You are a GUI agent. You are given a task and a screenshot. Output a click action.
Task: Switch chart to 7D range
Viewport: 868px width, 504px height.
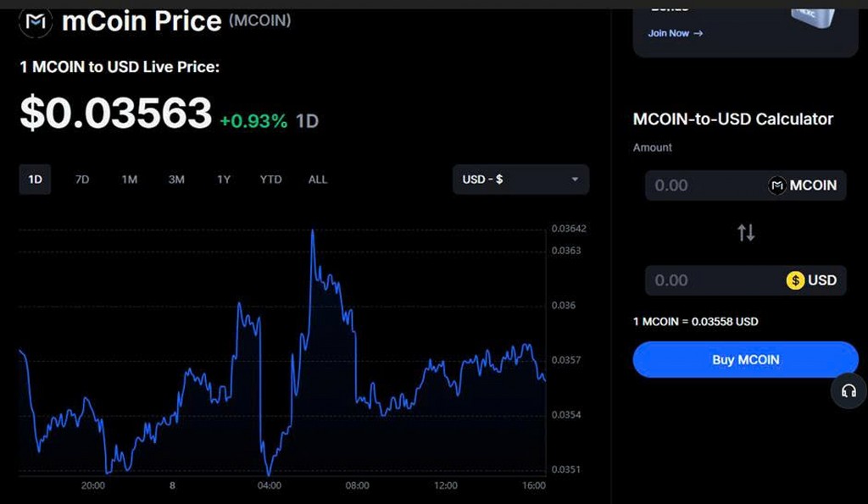coord(82,180)
